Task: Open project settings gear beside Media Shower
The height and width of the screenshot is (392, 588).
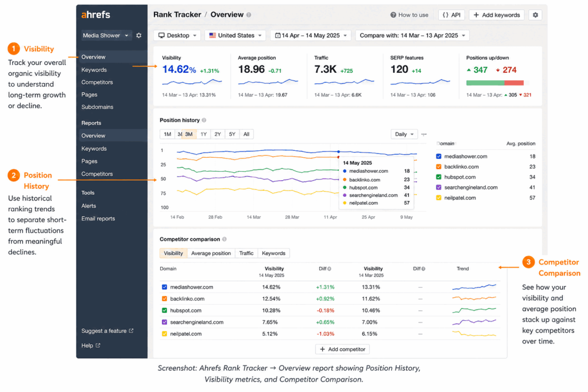Action: click(x=139, y=35)
